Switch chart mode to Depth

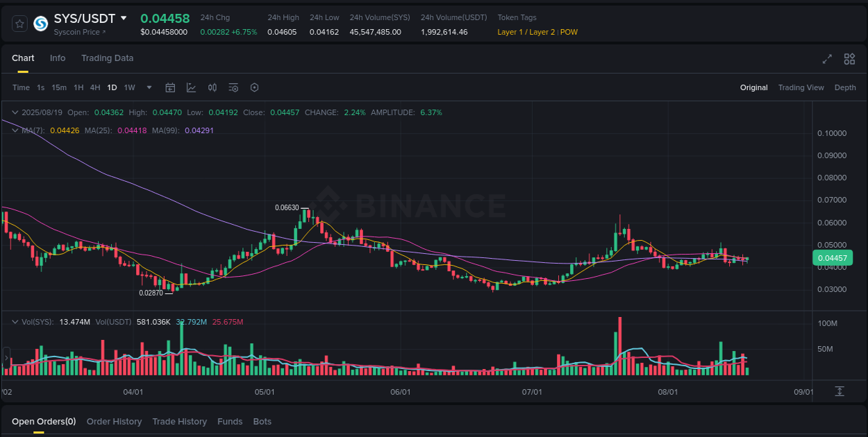tap(845, 87)
